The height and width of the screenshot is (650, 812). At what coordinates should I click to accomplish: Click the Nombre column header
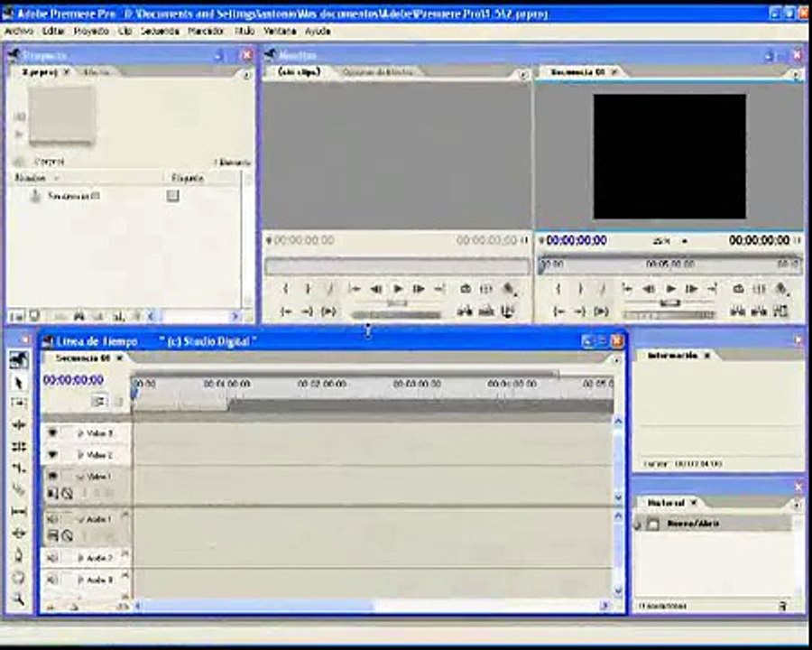tap(30, 178)
